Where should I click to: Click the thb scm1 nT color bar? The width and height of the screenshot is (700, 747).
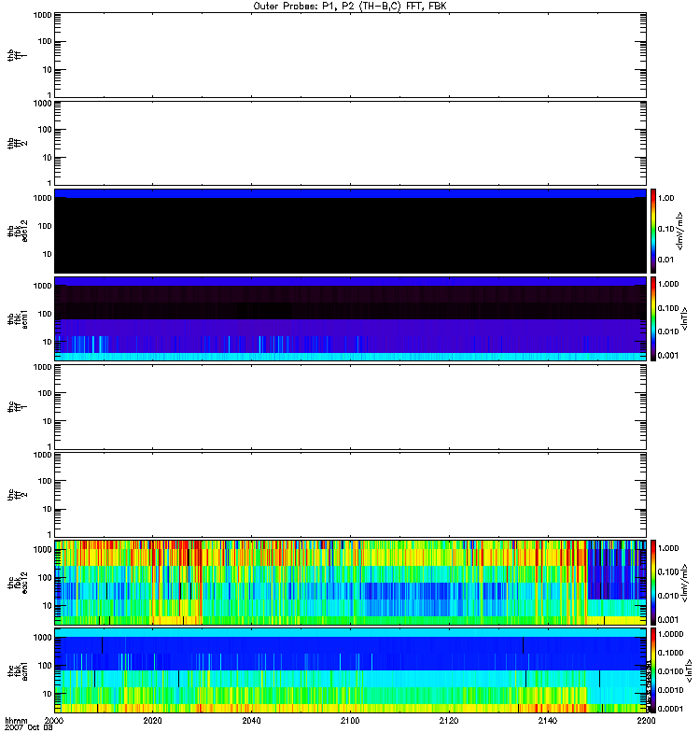(655, 318)
